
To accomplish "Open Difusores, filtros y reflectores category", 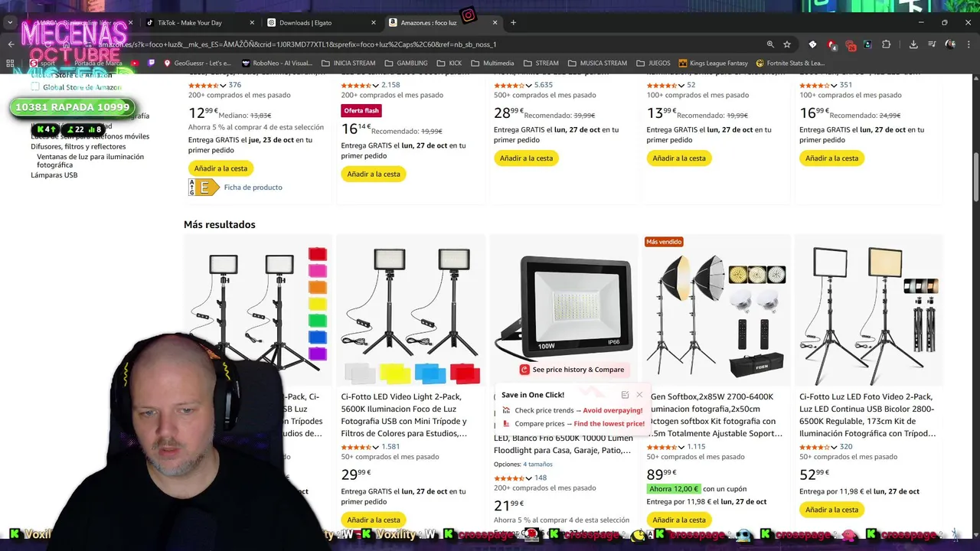I will pyautogui.click(x=78, y=146).
